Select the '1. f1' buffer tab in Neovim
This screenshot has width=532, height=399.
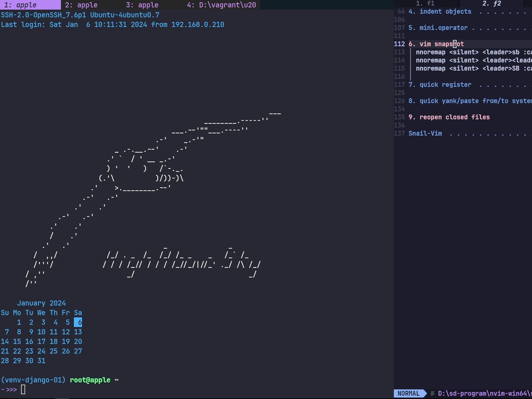coord(425,3)
